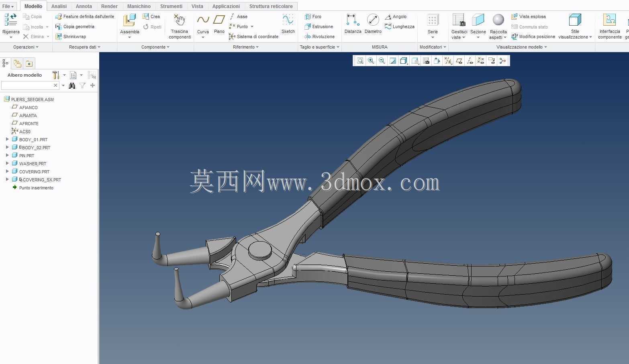Click the Sezione button
Screen dimensions: 629x364
478,26
